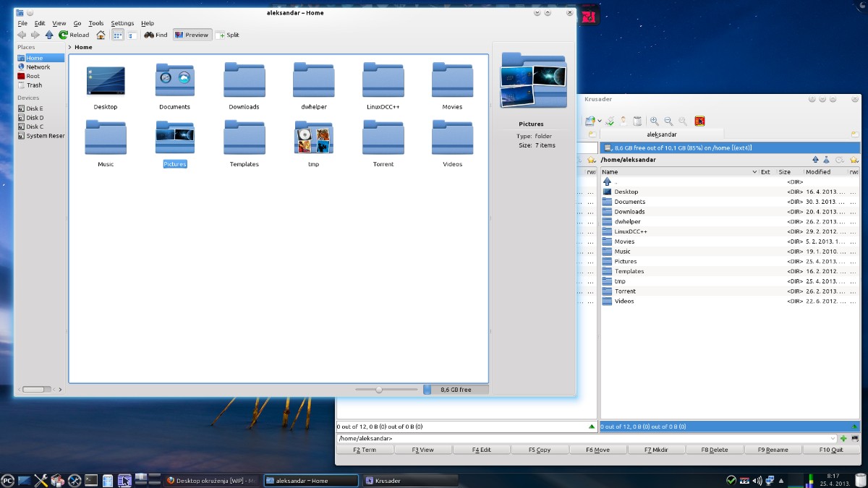Go to the Home folder via the house icon
This screenshot has width=868, height=488.
tap(101, 35)
